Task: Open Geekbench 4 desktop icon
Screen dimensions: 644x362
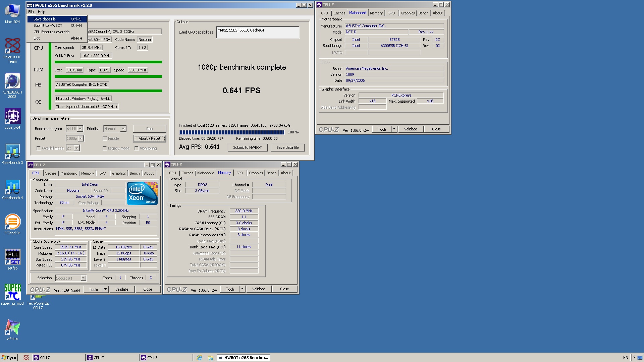Action: [12, 189]
